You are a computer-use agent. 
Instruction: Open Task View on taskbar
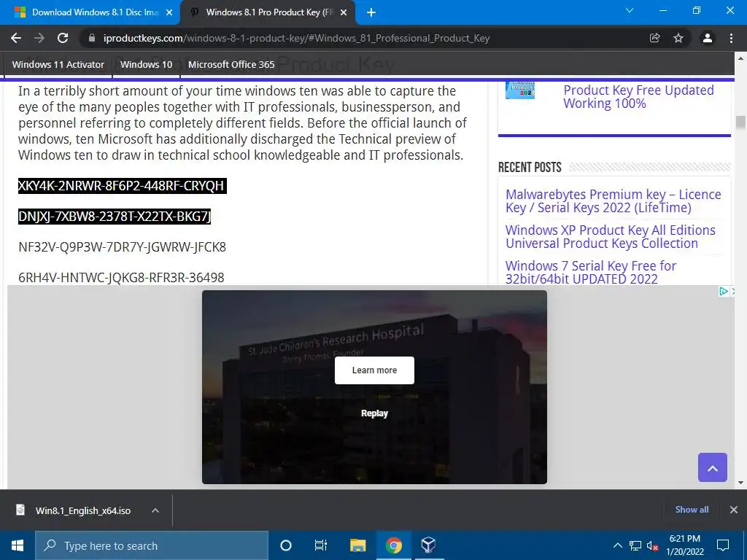coord(321,545)
